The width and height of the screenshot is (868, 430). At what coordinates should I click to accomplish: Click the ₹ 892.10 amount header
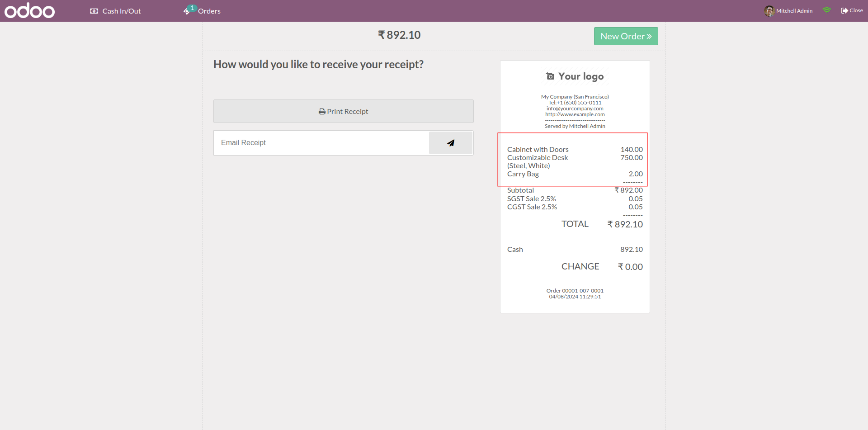[x=399, y=35]
